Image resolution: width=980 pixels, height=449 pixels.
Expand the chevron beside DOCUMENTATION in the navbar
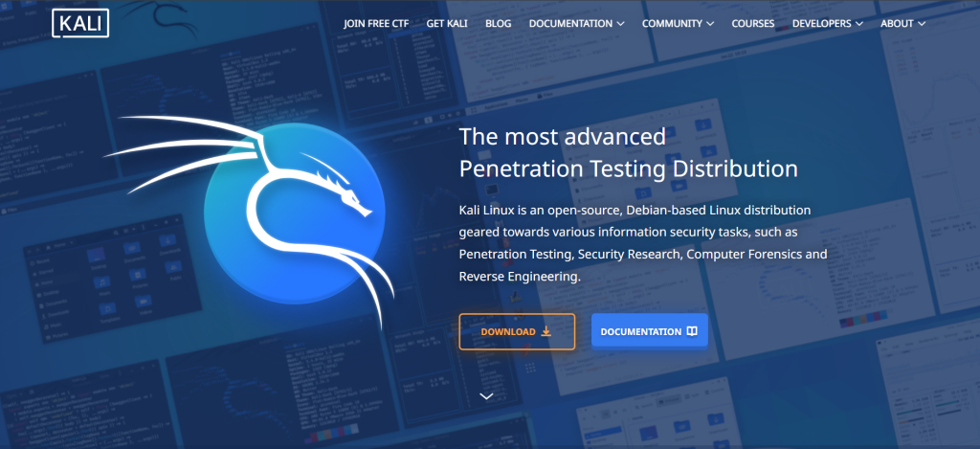coord(620,24)
